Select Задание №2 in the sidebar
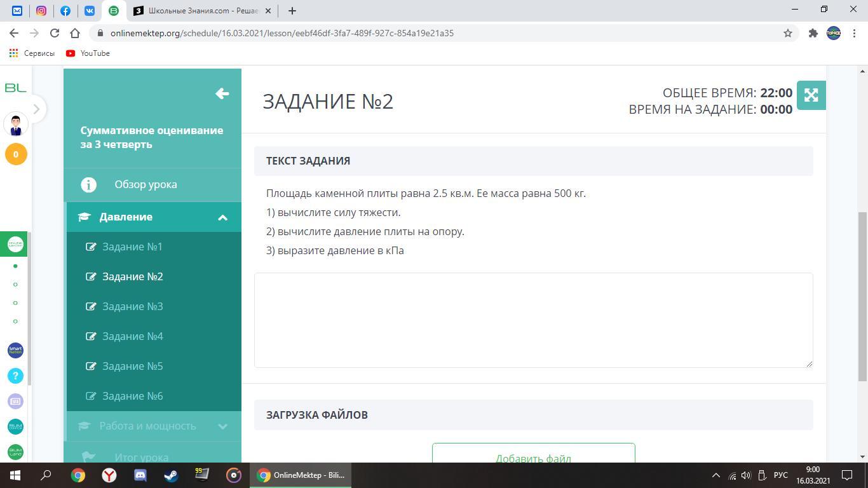 click(x=133, y=276)
